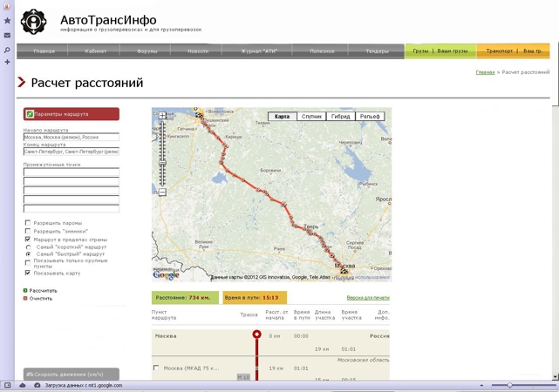Click the map zoom in plus button
Screen dimensions: 559x392
162,115
